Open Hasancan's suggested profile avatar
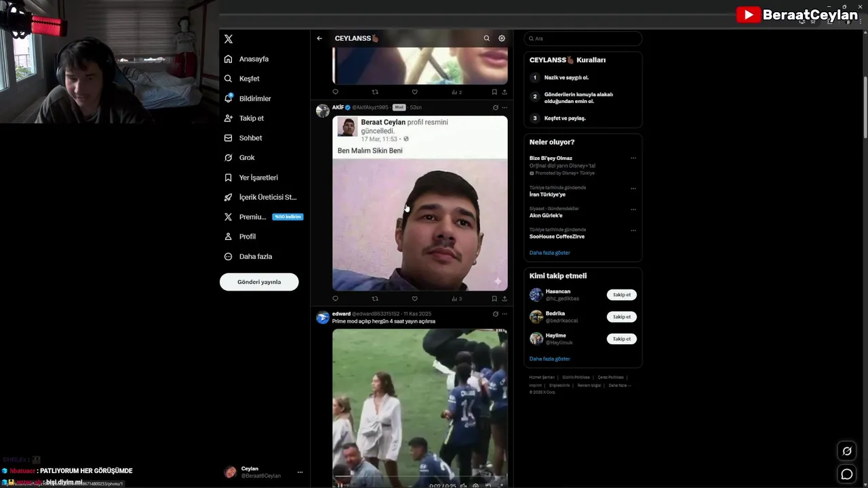Viewport: 868px width, 488px height. (x=536, y=295)
